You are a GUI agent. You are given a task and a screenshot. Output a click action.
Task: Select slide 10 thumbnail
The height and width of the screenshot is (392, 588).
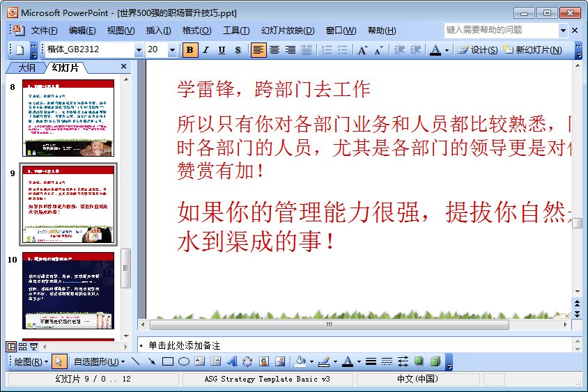point(68,290)
